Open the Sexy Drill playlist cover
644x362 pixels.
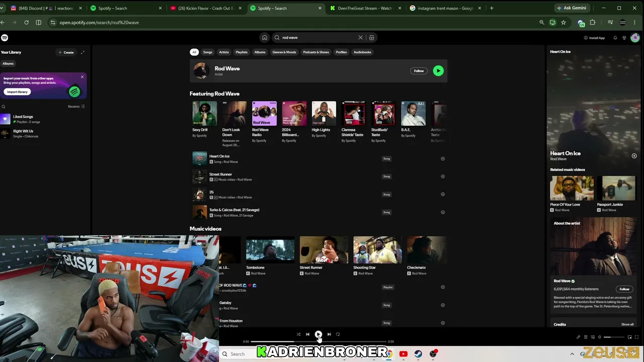click(205, 114)
